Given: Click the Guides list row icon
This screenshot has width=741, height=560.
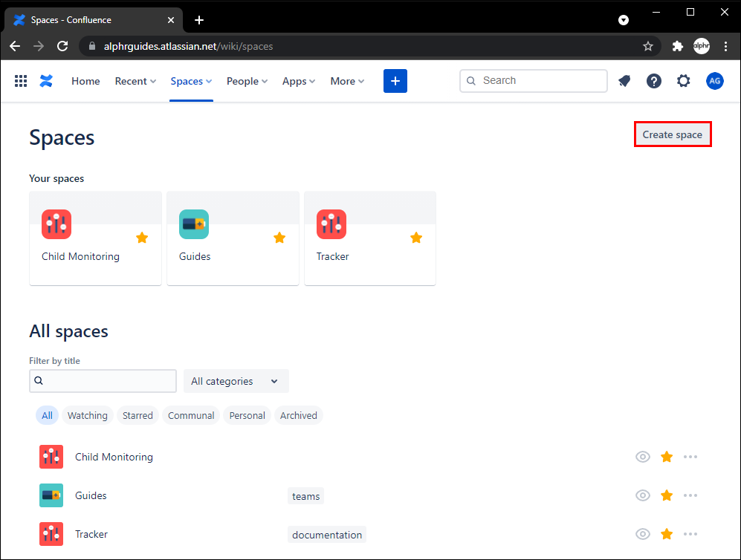Looking at the screenshot, I should pyautogui.click(x=51, y=495).
